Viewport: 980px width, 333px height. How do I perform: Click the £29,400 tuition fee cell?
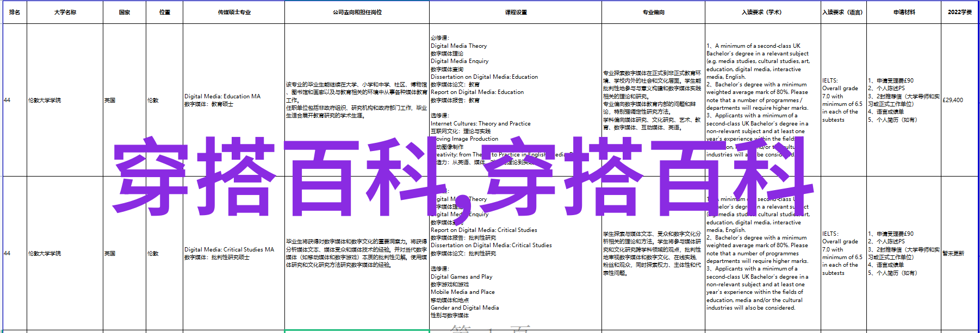953,100
